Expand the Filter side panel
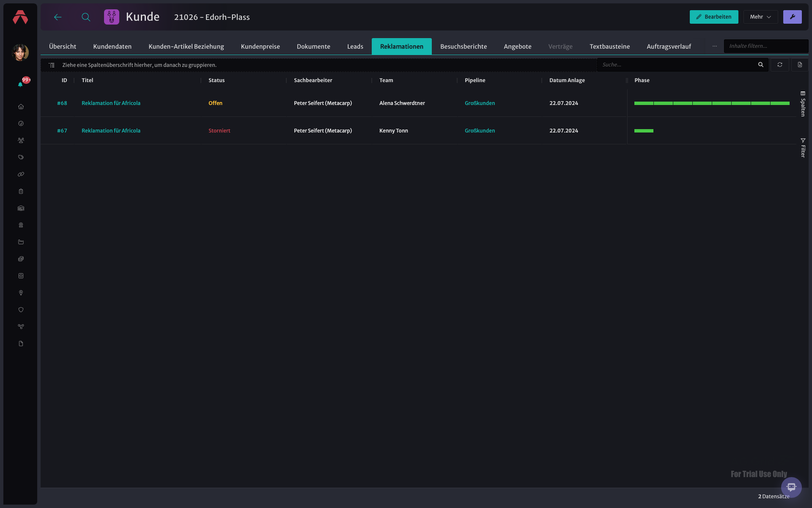The image size is (812, 508). click(803, 148)
